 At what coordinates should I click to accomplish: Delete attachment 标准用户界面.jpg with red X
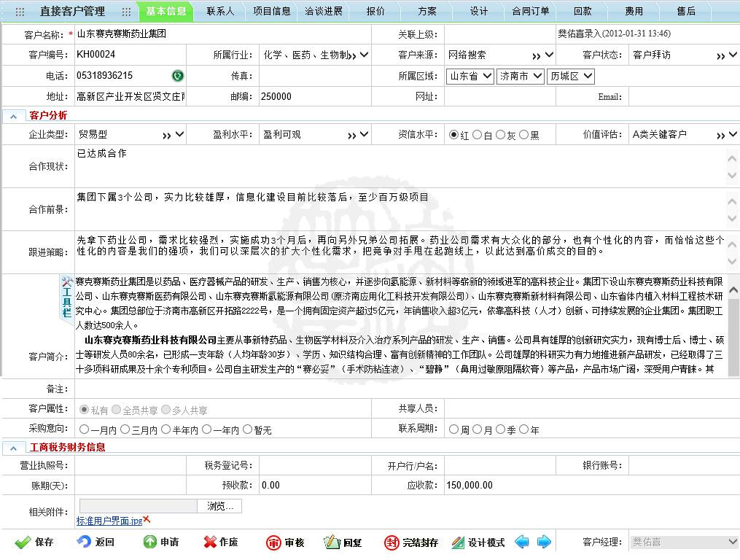tap(147, 519)
